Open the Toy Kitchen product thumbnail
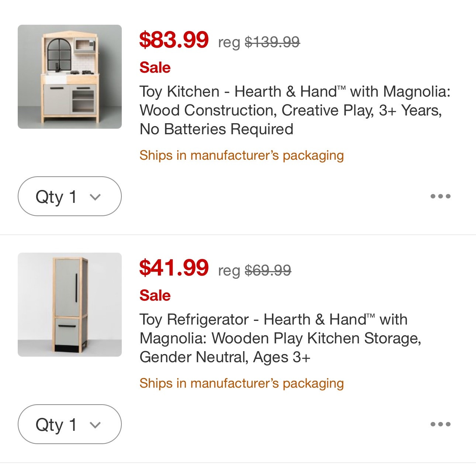Viewport: 476px width, 464px height. coord(70,77)
